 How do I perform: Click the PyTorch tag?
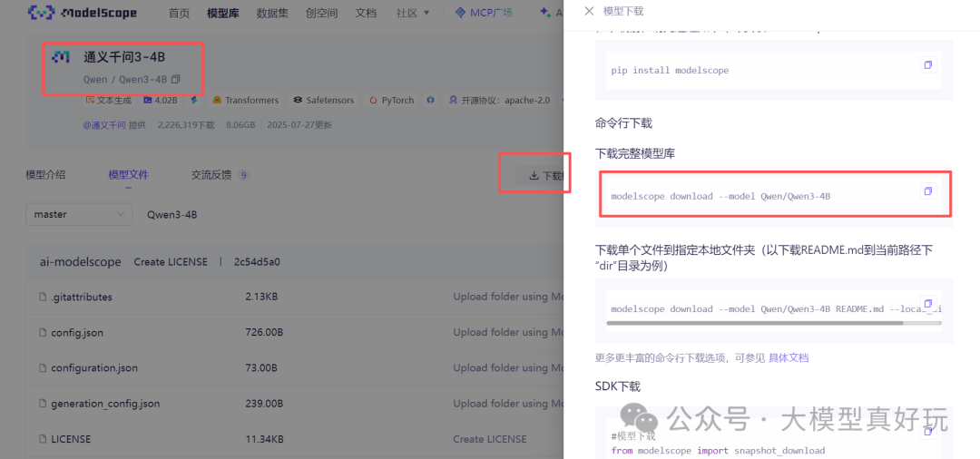click(x=392, y=100)
